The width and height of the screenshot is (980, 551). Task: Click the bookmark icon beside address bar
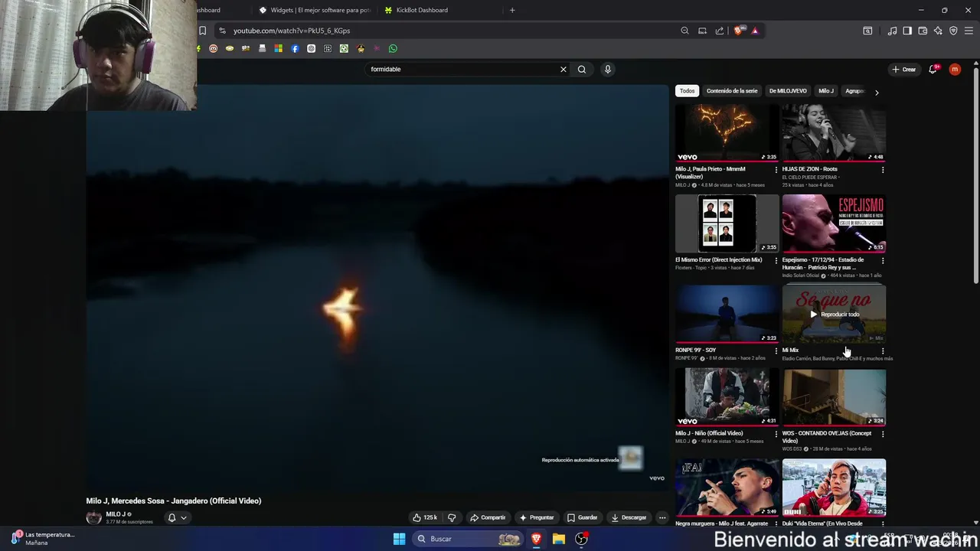[x=203, y=31]
